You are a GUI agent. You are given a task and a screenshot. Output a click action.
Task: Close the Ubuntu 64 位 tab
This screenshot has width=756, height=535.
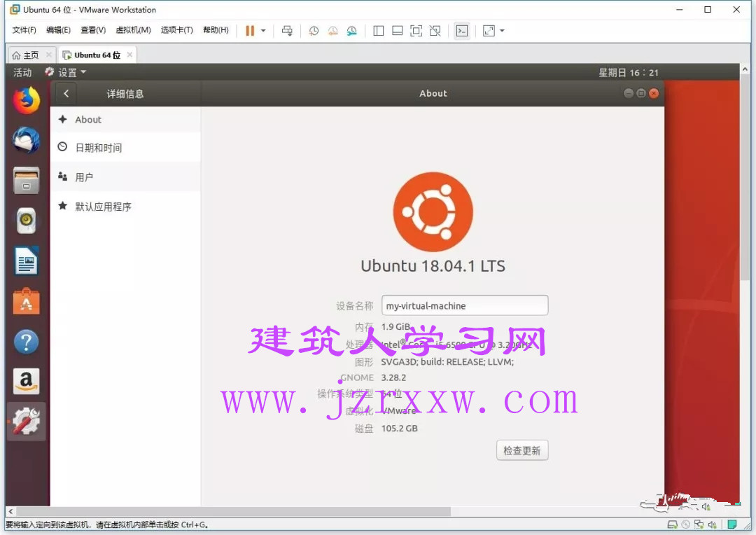click(x=129, y=55)
